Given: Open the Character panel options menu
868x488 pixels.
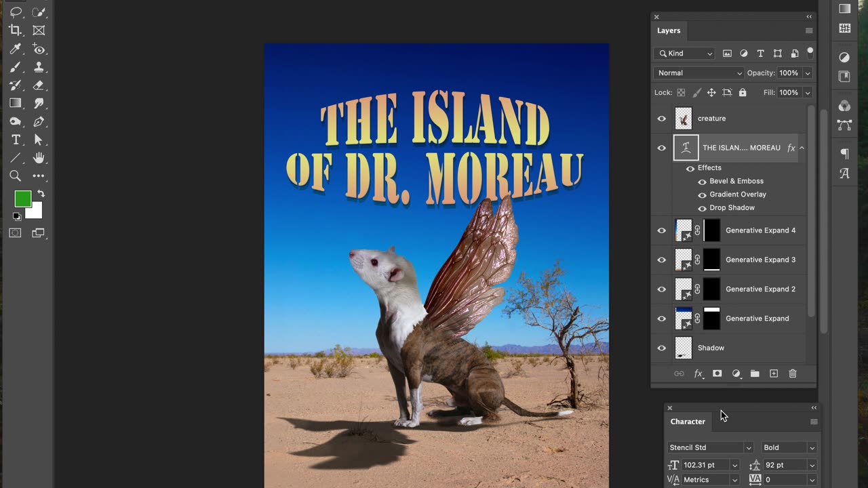Looking at the screenshot, I should click(x=814, y=422).
